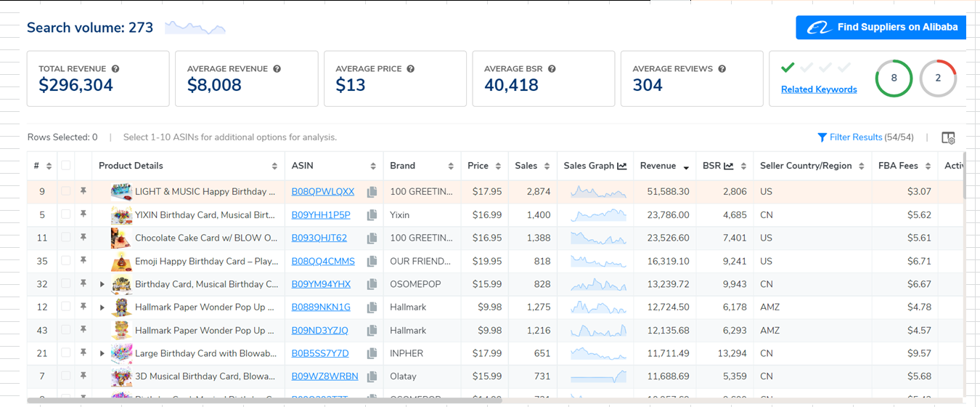Open sales graph for Olatay 3D Musical row
Viewport: 980px width, 407px height.
598,376
